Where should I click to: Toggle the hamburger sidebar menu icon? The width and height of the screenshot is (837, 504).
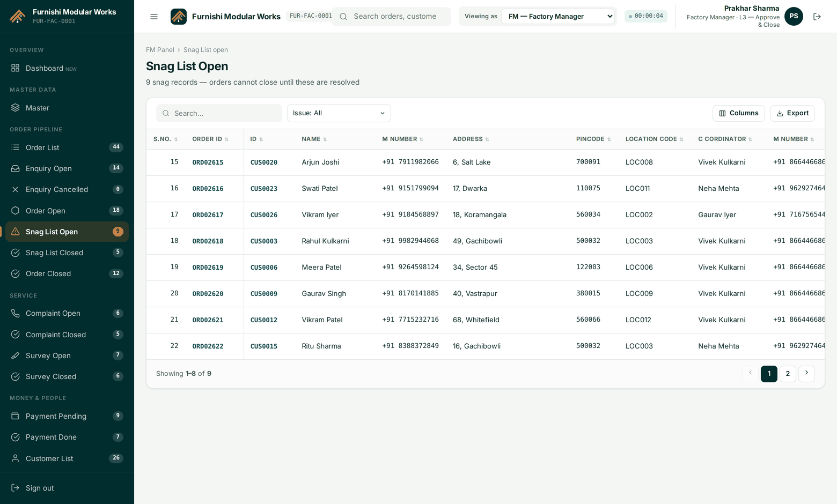pyautogui.click(x=154, y=17)
